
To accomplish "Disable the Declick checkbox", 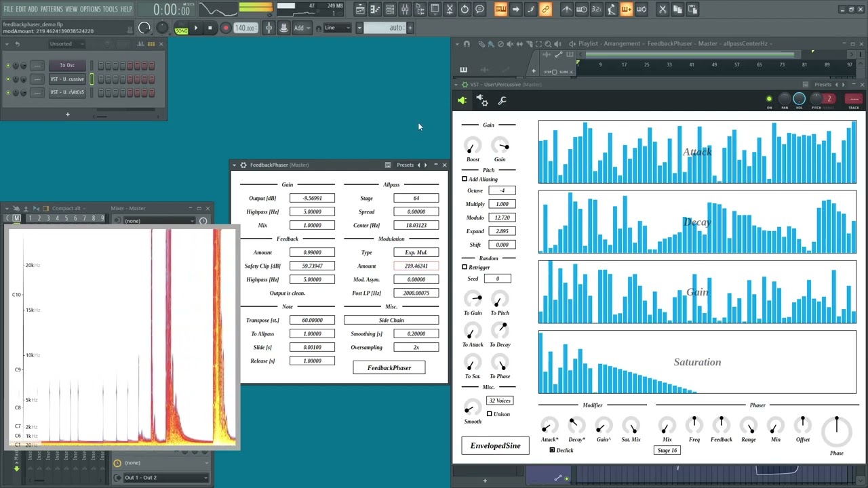I will coord(552,450).
